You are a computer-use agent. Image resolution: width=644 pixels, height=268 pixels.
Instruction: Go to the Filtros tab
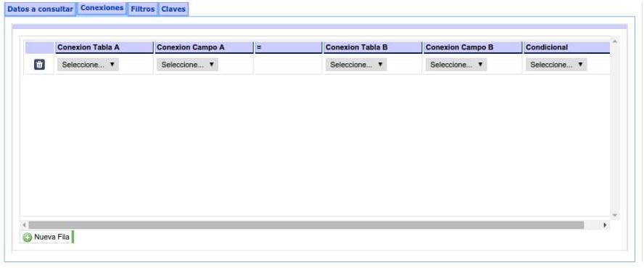pyautogui.click(x=143, y=9)
